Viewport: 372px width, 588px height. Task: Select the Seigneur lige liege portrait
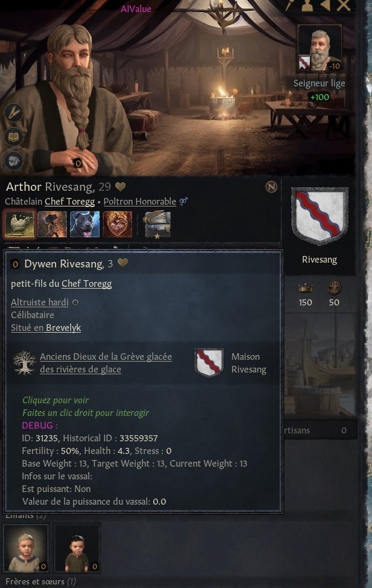coord(319,48)
